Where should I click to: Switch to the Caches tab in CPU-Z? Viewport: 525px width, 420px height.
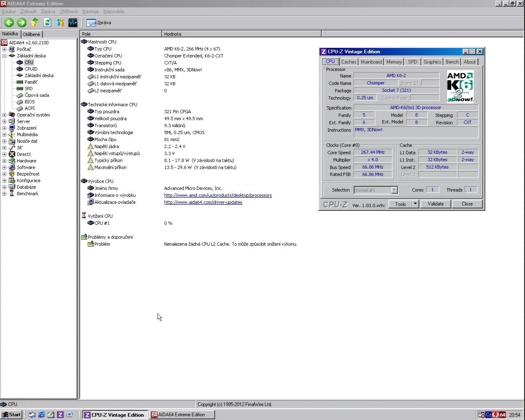tap(349, 62)
